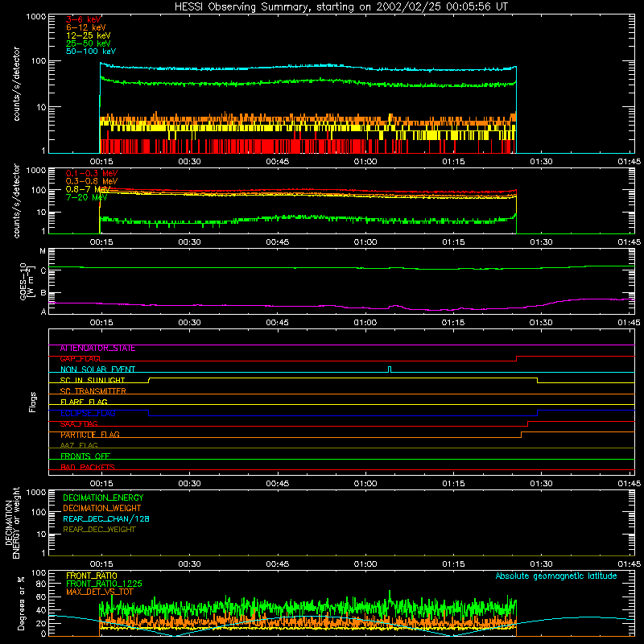Viewport: 644px width, 644px height.
Task: Click the FRONT_RATIO_1225 legend label
Action: coord(104,584)
